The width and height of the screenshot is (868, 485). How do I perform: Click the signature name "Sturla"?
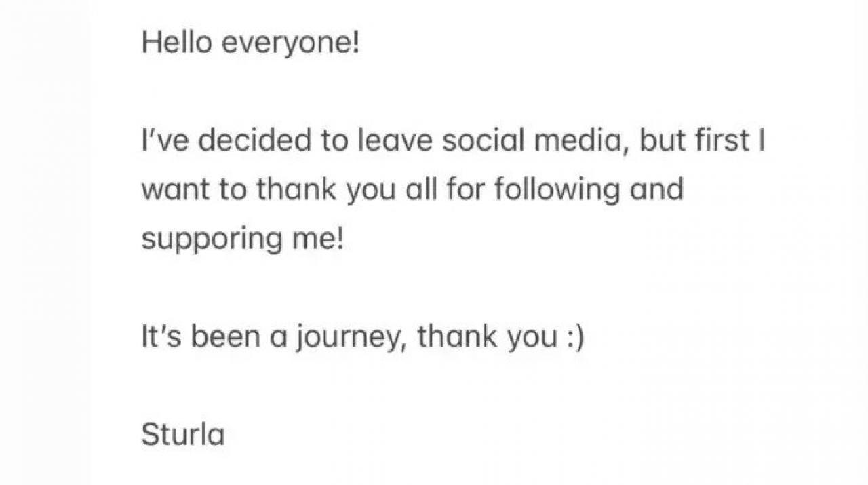click(182, 434)
